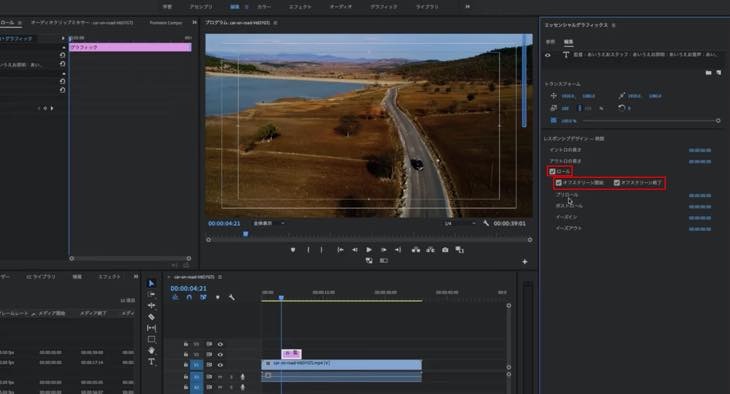Screen dimensions: 730x394
Task: Toggle voice-over record on A1 track
Action: pyautogui.click(x=243, y=376)
